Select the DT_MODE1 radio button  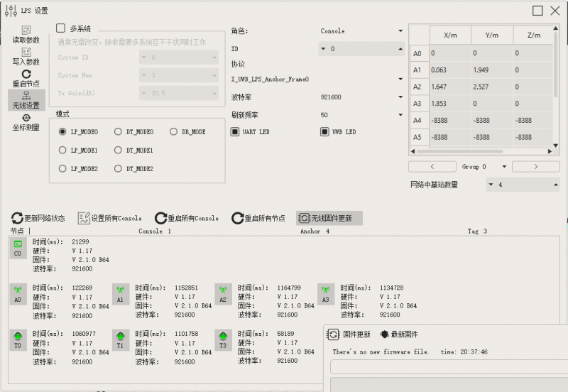tap(118, 150)
